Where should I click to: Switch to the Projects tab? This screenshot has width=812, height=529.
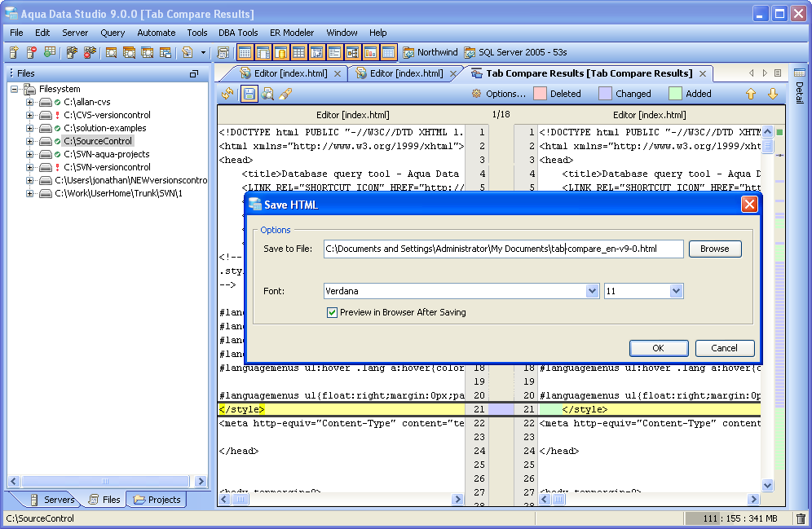157,500
